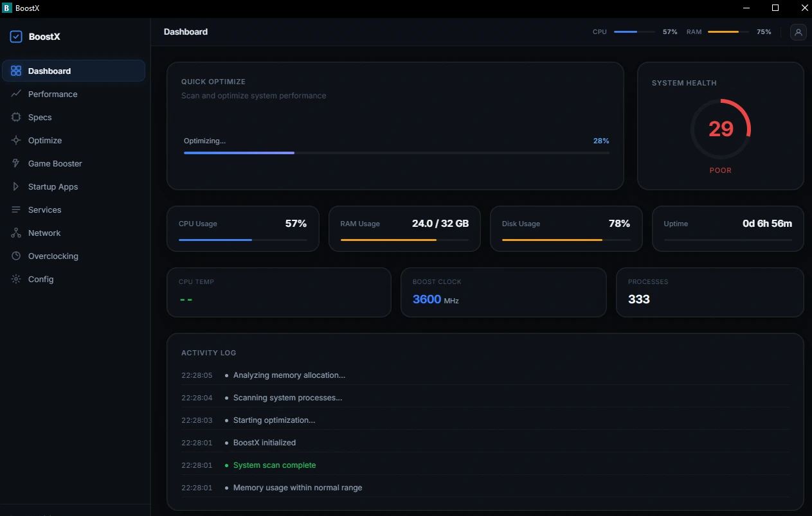Screen dimensions: 812x516
Task: Click the System Health score ring
Action: [x=721, y=129]
